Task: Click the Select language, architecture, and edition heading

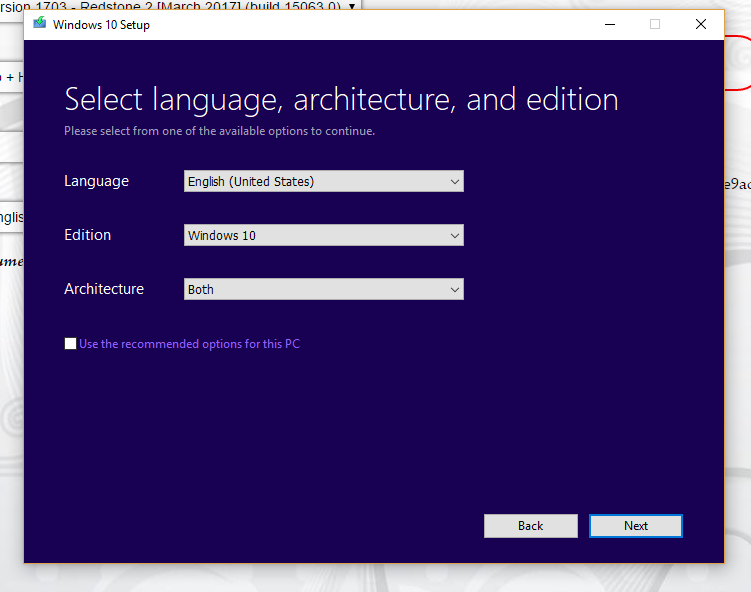Action: click(341, 100)
